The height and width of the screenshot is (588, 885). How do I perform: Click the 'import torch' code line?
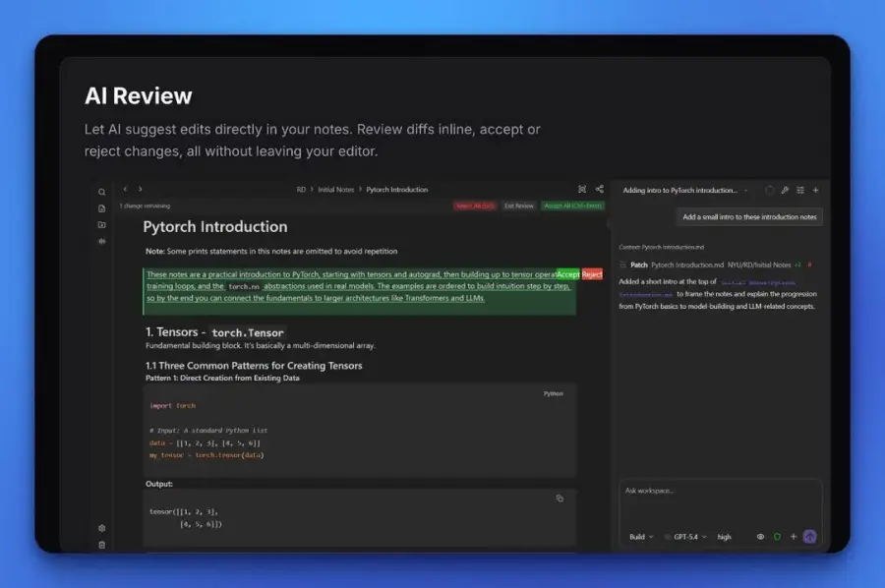(x=172, y=406)
